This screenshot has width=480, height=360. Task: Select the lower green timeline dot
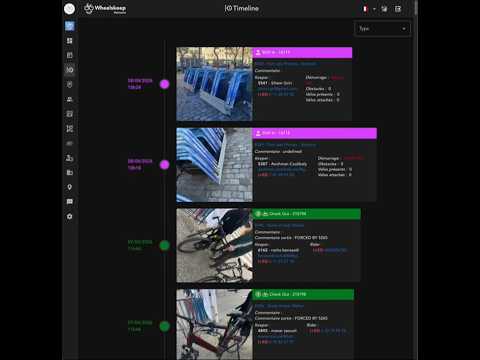click(x=164, y=326)
